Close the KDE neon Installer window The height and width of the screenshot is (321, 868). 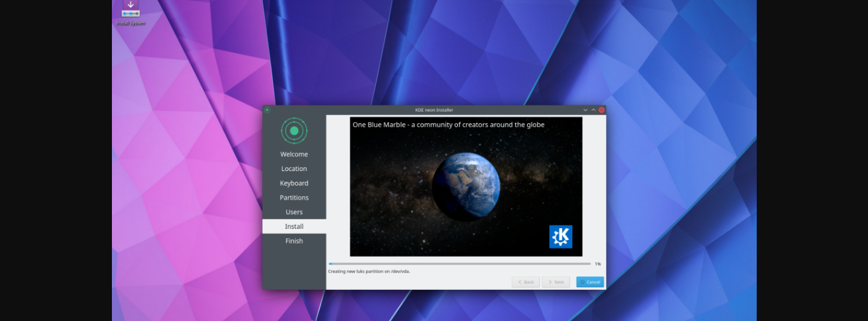pyautogui.click(x=602, y=110)
